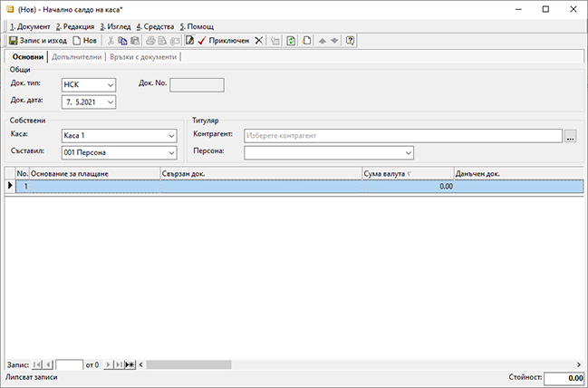Toggle the edit mode pencil icon
Screen dimensions: 588x388
189,41
